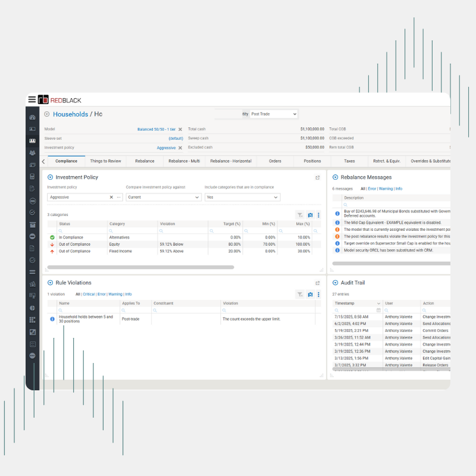Viewport: 476px width, 476px height.
Task: Switch to the Positions tab
Action: pos(312,161)
